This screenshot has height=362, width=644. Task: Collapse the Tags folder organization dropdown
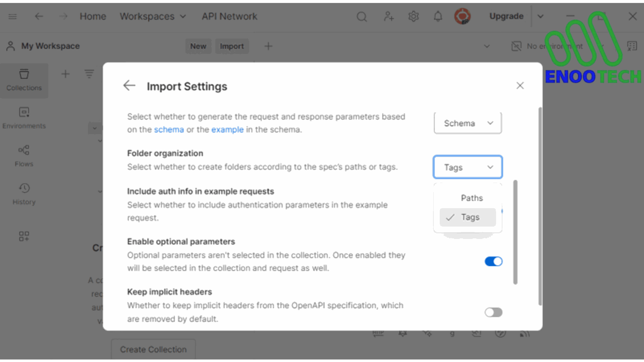coord(468,167)
